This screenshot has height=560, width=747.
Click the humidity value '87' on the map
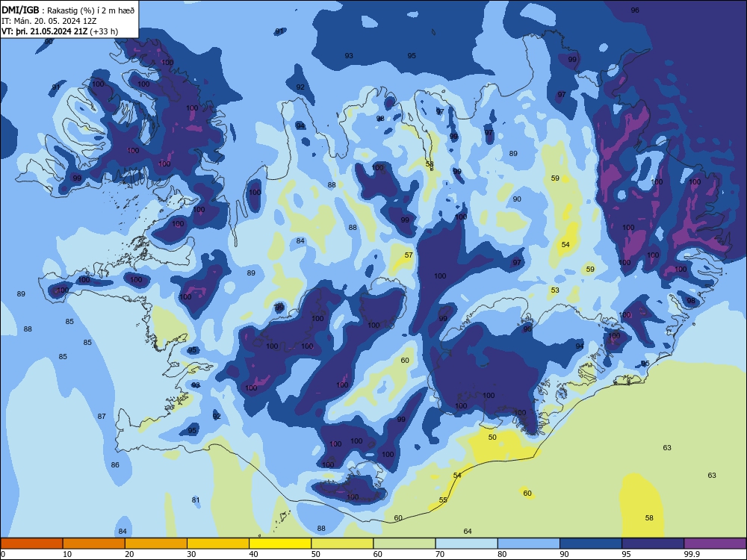pos(102,416)
